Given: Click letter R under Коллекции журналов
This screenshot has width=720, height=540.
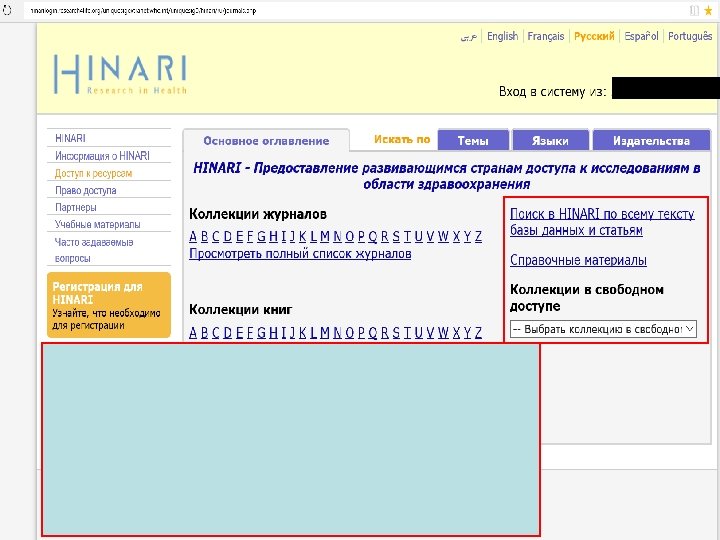Looking at the screenshot, I should [x=384, y=236].
